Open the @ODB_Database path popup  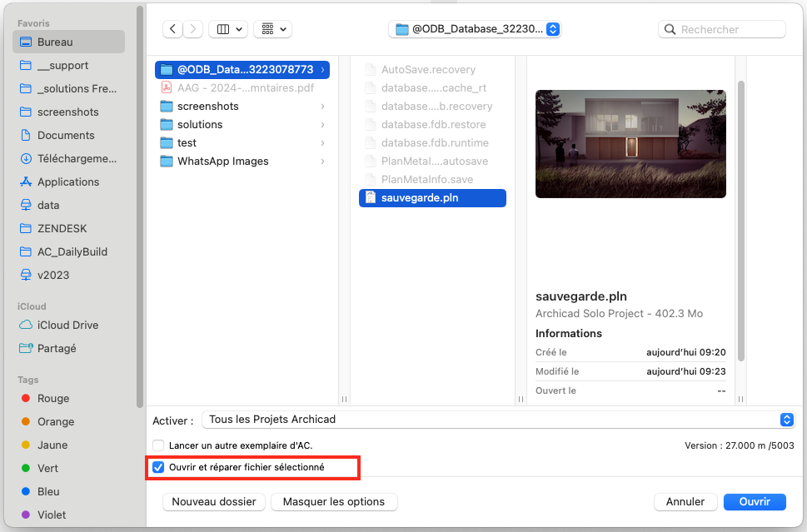pos(475,29)
